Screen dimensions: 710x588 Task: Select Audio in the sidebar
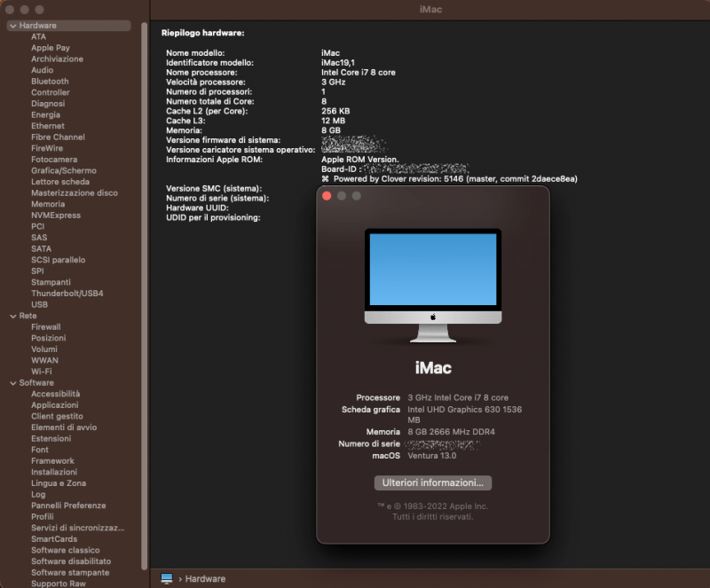pyautogui.click(x=42, y=70)
